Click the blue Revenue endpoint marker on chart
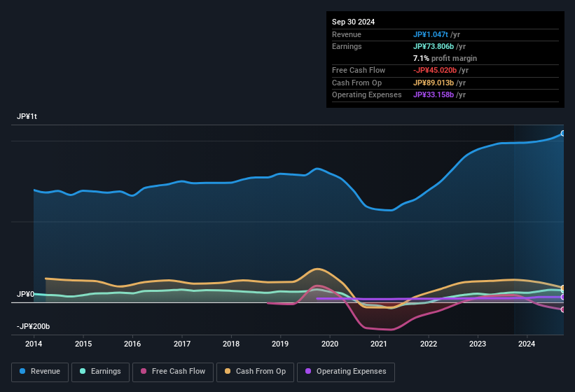This screenshot has width=575, height=392. [563, 133]
